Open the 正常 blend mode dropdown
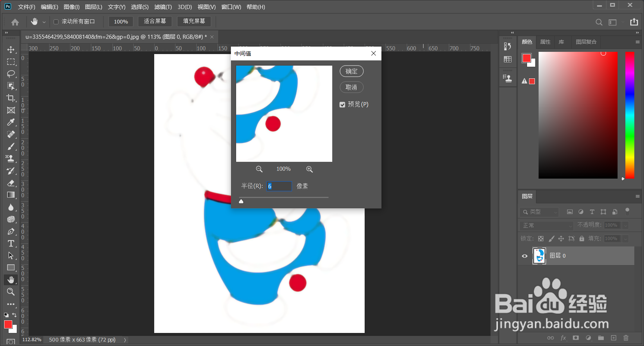The image size is (644, 346). point(546,225)
